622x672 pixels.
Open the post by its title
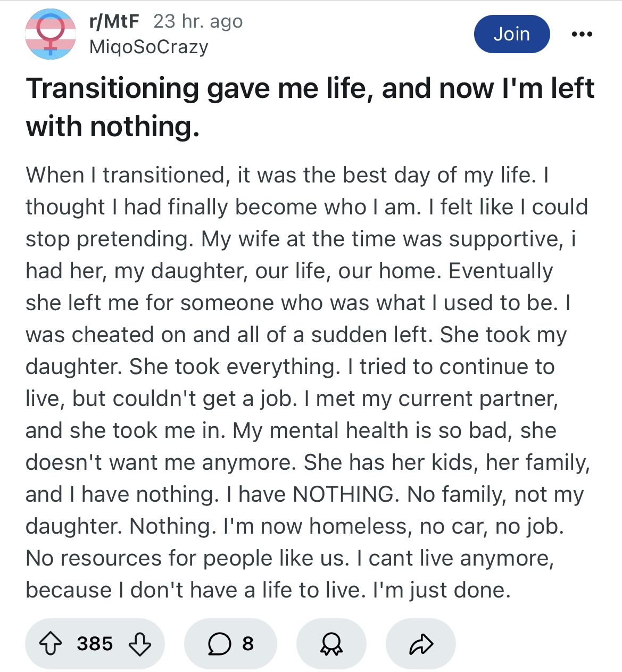click(x=310, y=88)
